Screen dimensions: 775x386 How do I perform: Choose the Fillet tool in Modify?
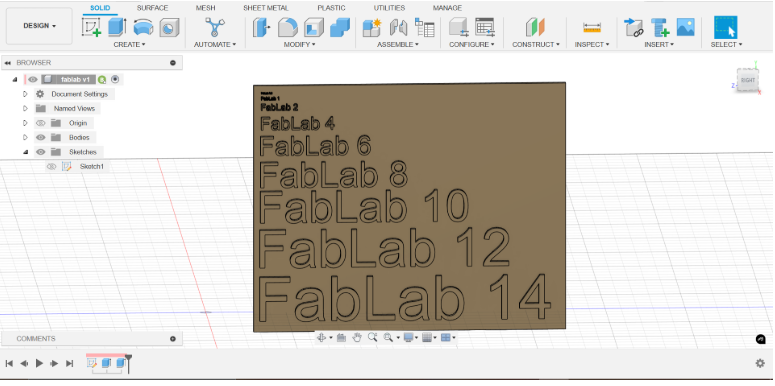coord(288,27)
